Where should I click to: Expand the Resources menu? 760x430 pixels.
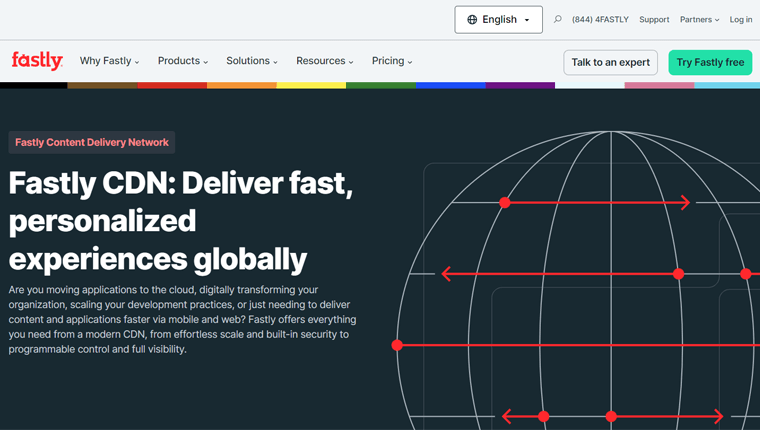pos(325,61)
